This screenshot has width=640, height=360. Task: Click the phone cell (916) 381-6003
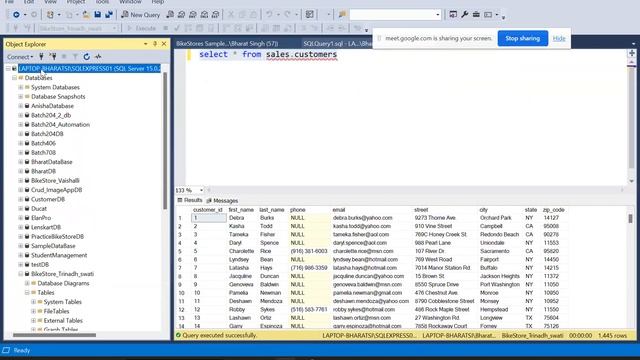click(x=309, y=251)
